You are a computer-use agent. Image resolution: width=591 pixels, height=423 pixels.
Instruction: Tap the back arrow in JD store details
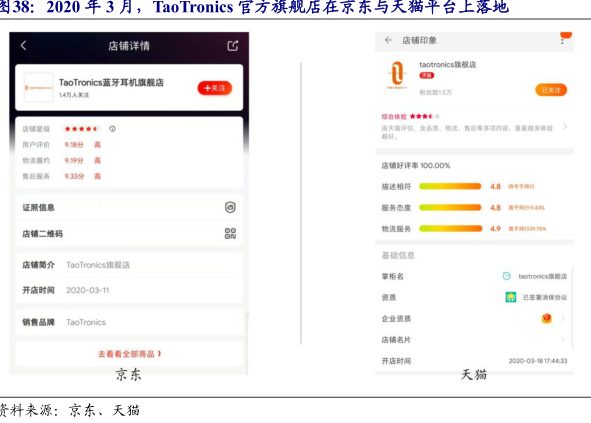pos(23,46)
